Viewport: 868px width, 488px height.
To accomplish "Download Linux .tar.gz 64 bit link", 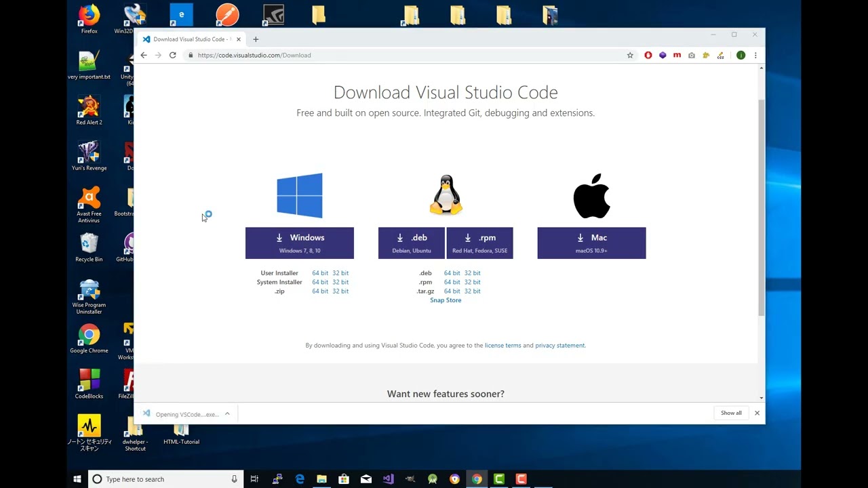I will (452, 291).
